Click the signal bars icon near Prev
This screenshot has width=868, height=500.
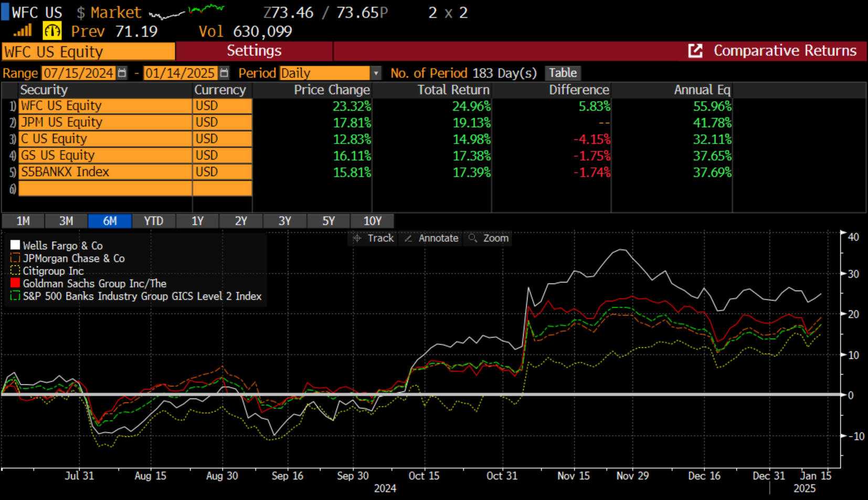coord(23,31)
